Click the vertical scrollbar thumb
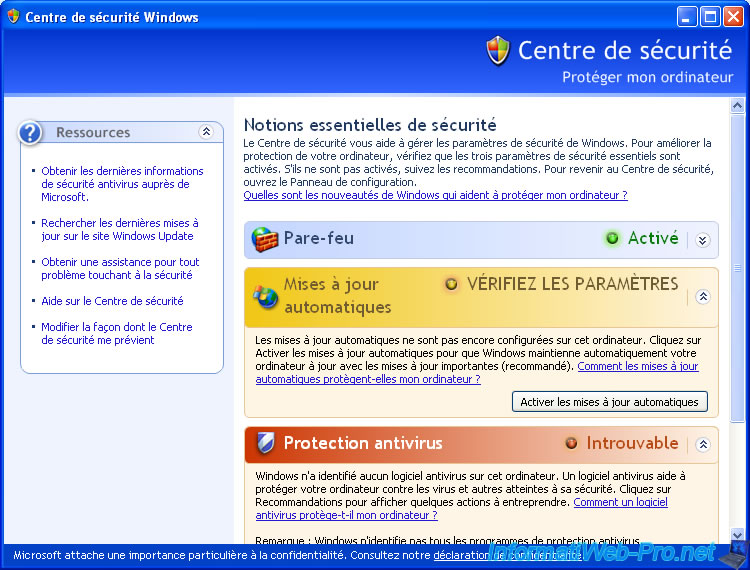 pos(737,268)
